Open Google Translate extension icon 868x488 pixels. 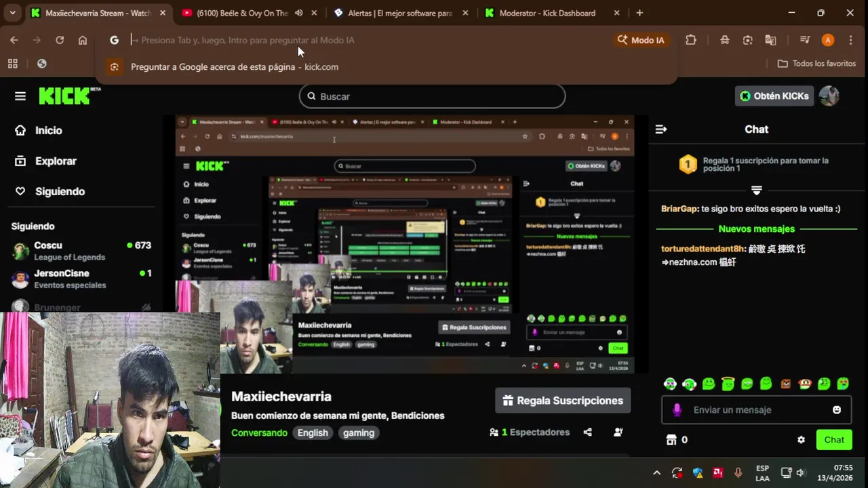[770, 40]
